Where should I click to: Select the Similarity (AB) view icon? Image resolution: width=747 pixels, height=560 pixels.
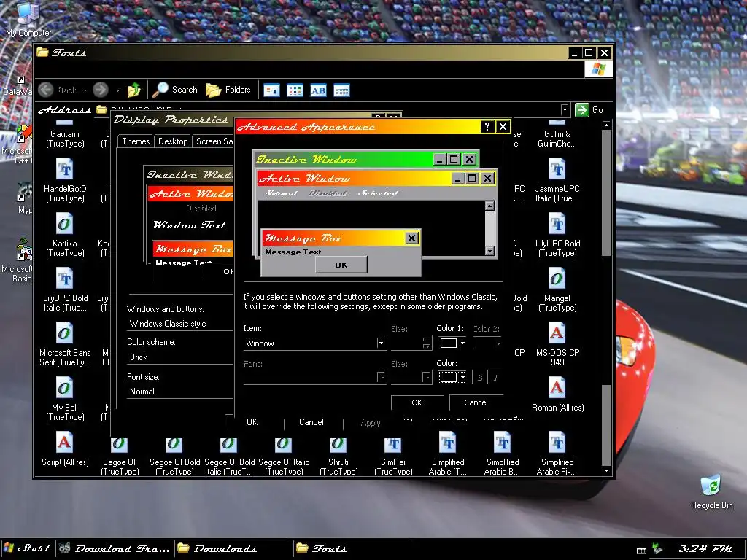click(x=318, y=90)
